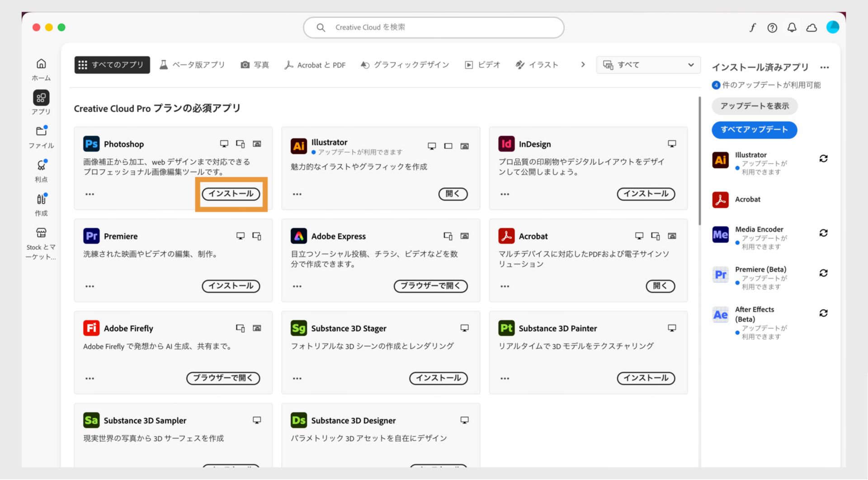Open InDesign card more options menu
The height and width of the screenshot is (480, 868).
pyautogui.click(x=505, y=194)
